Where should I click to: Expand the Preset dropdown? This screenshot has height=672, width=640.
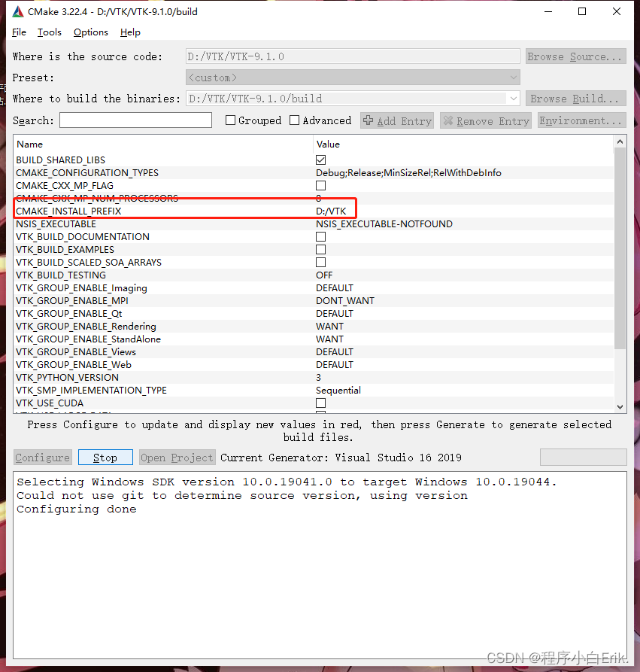click(x=513, y=77)
